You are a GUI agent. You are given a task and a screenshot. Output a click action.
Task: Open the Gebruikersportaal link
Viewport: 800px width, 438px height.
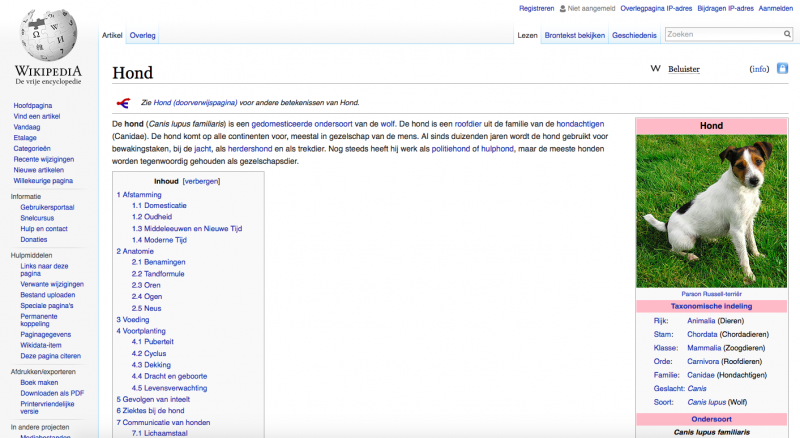[x=47, y=207]
